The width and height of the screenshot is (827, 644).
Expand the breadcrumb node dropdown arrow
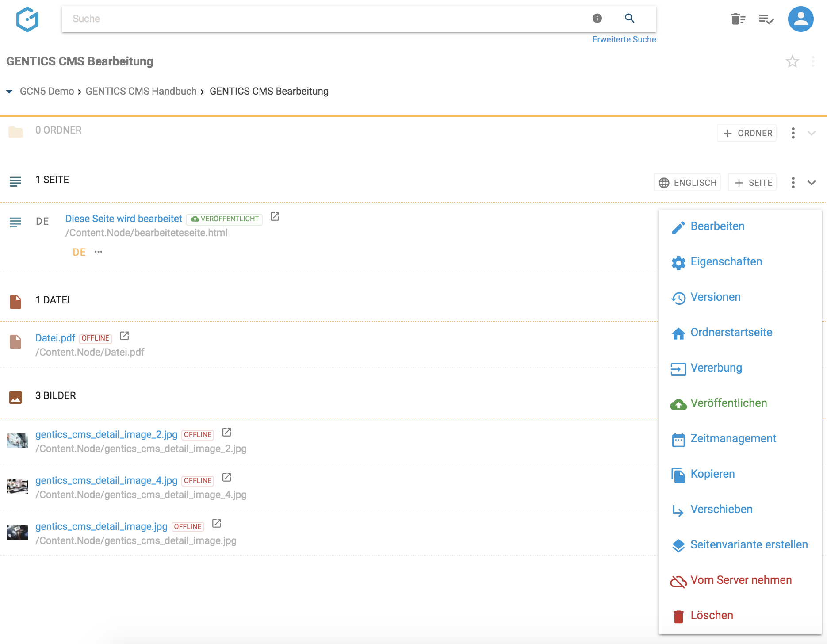tap(9, 92)
